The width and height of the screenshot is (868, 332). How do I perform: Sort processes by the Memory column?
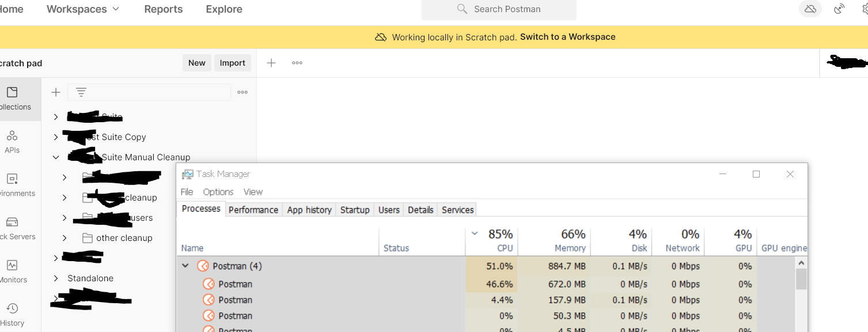(554, 242)
